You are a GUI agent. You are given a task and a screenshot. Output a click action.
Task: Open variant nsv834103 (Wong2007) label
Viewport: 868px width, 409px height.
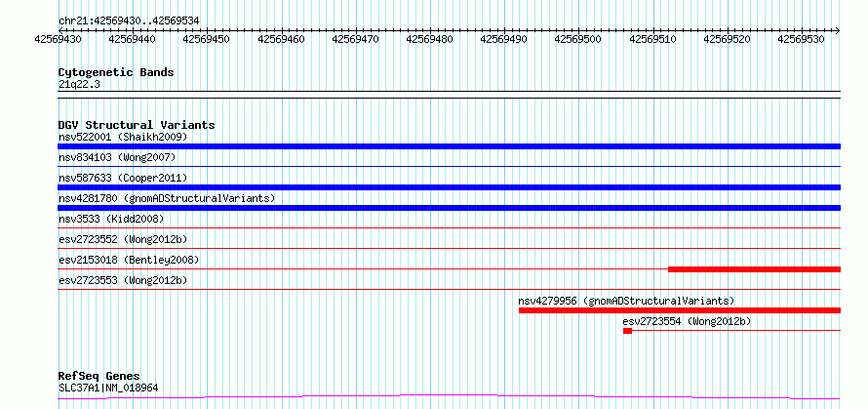pos(117,157)
